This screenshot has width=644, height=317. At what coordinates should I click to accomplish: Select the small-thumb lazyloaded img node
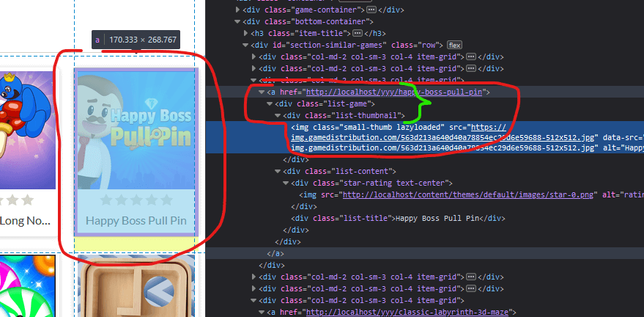[x=425, y=137]
